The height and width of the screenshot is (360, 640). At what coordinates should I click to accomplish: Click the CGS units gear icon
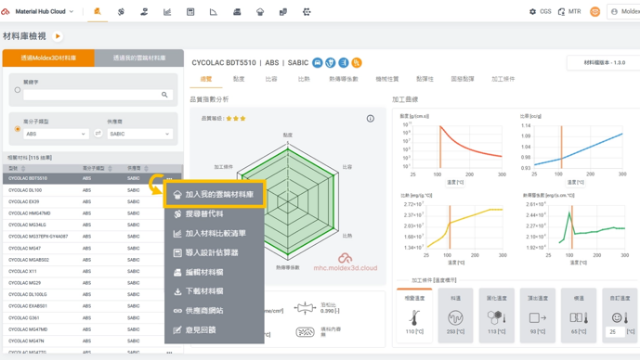click(533, 12)
